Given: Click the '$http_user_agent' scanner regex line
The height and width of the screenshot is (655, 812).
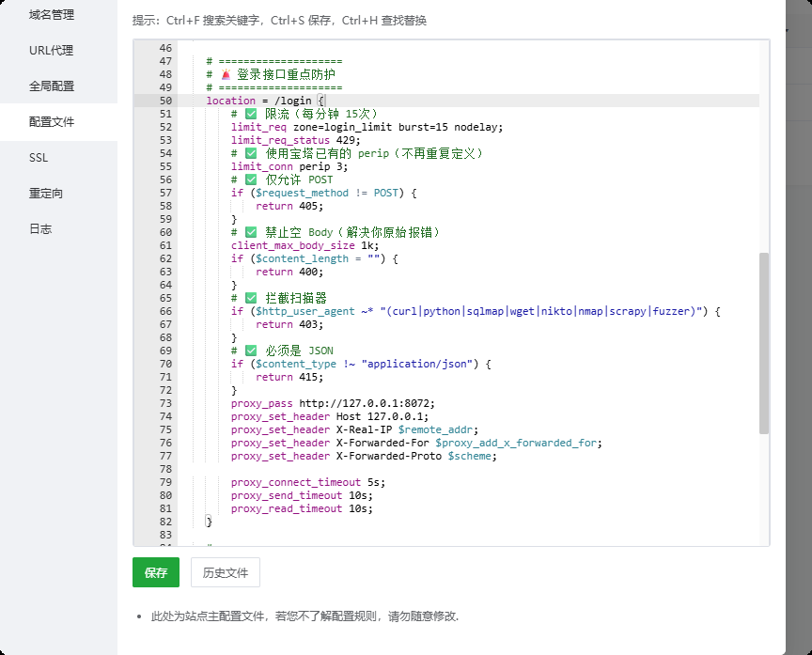Looking at the screenshot, I should (x=476, y=311).
